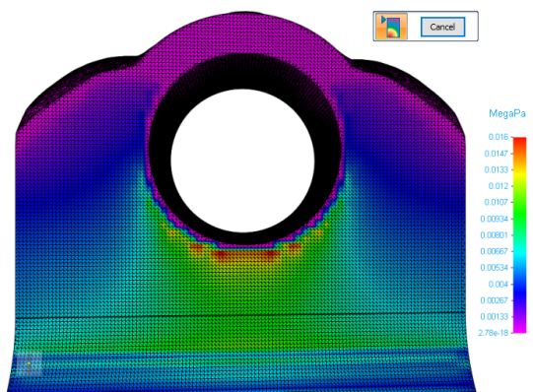Click the 0.012 legend value
The image size is (533, 392).
point(498,186)
